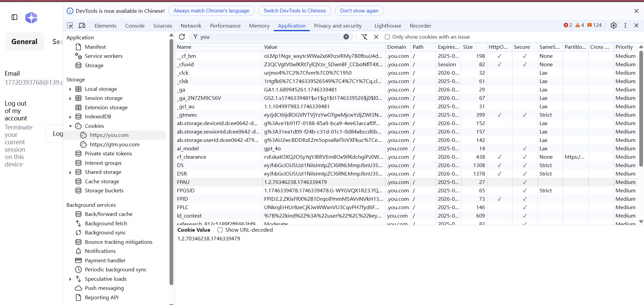644x305 pixels.
Task: Collapse the Cookies tree section
Action: point(70,126)
